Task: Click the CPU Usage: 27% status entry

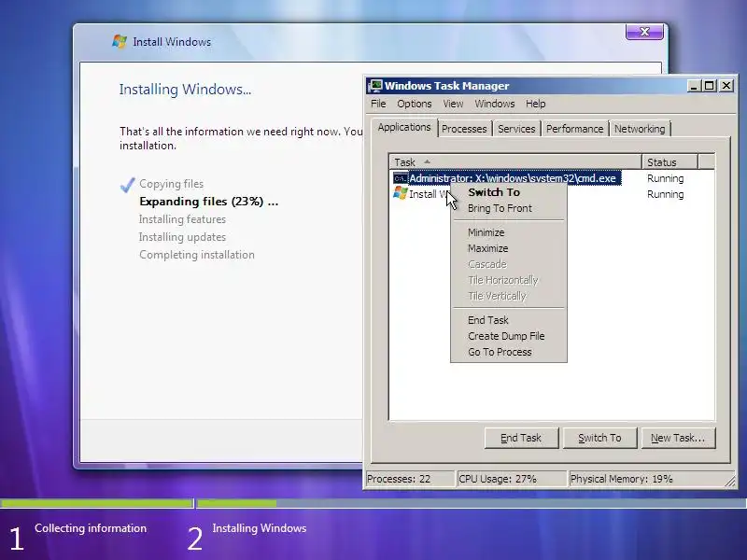Action: [512, 479]
